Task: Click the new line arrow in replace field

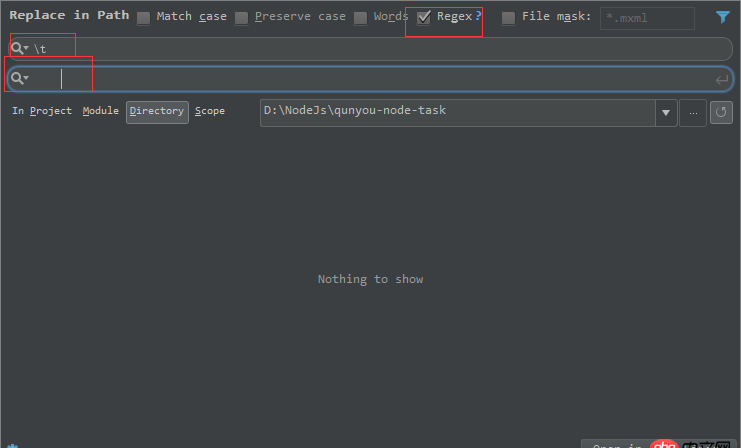Action: tap(721, 80)
